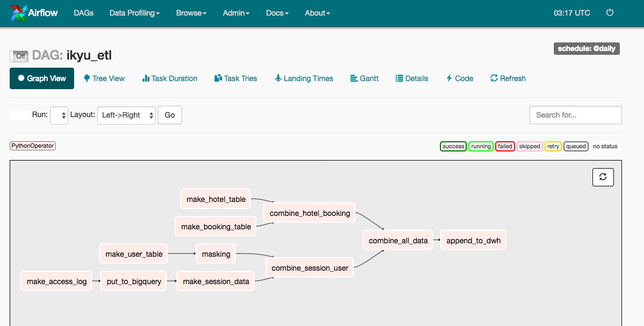Select the make_user_table task node
Image resolution: width=644 pixels, height=326 pixels.
(x=134, y=254)
